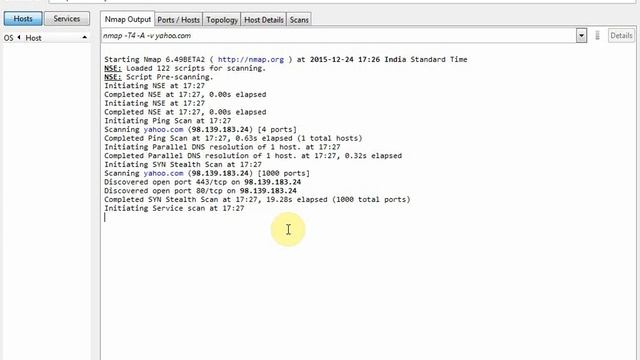Image resolution: width=640 pixels, height=360 pixels.
Task: Click yahoo.com in the 1000 ports line
Action: tap(163, 173)
